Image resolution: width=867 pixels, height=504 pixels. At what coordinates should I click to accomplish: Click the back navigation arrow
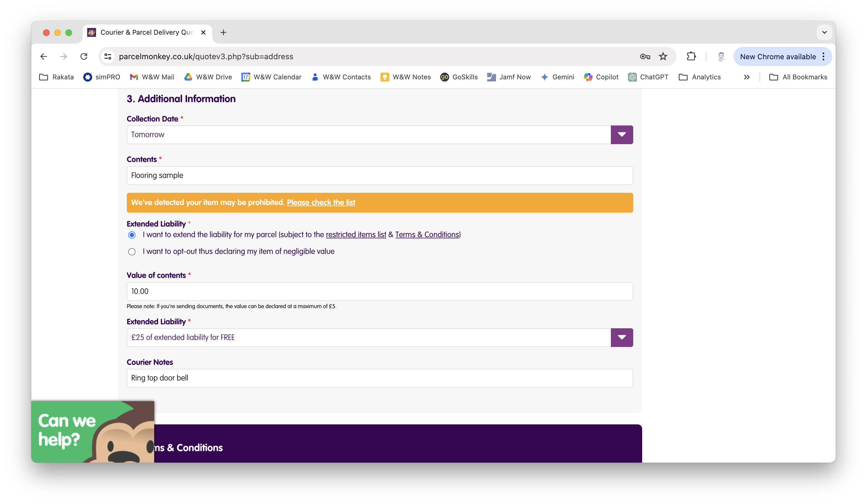click(x=43, y=56)
